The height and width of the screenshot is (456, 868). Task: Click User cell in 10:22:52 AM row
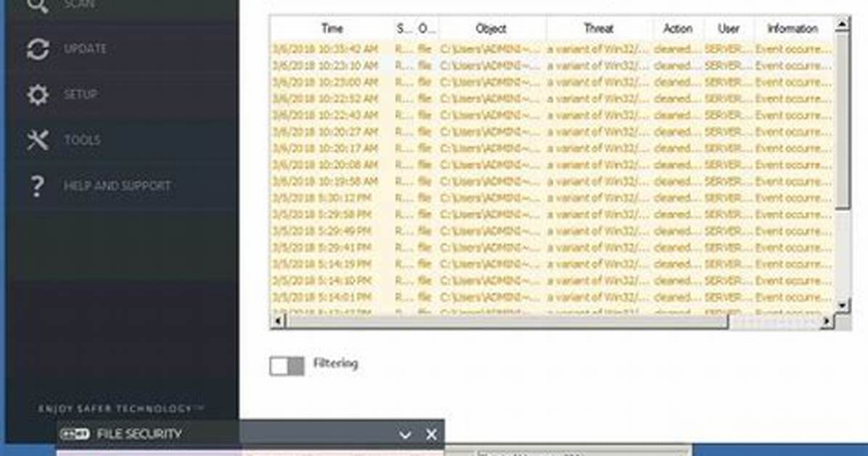pyautogui.click(x=727, y=99)
